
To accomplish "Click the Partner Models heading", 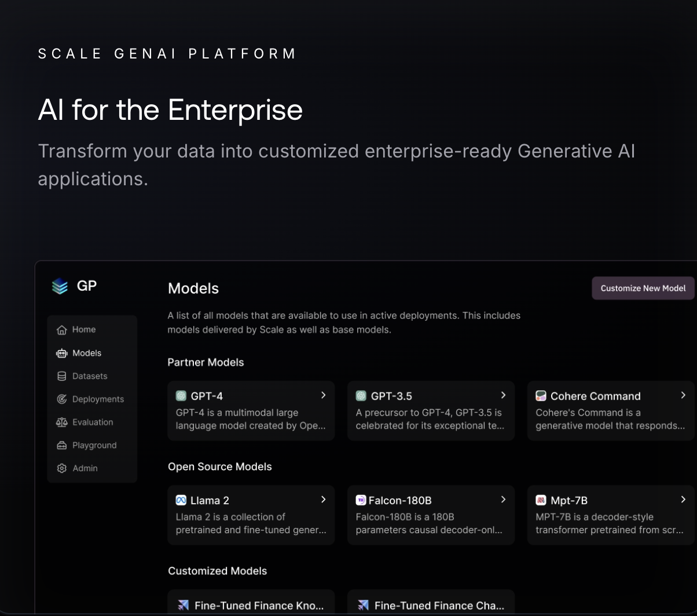I will [206, 362].
